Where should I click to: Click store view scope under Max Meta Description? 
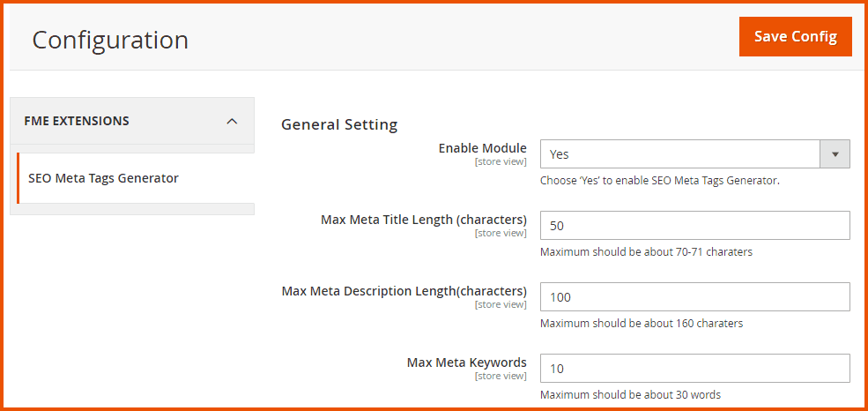[x=501, y=304]
